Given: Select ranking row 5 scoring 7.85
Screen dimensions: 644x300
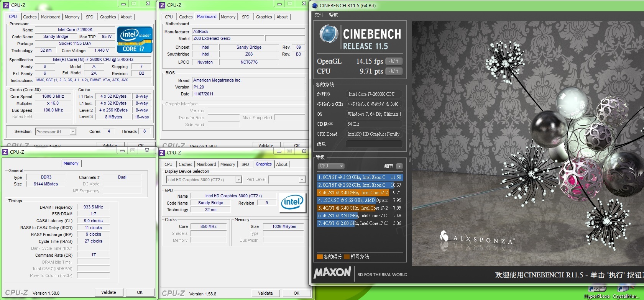Looking at the screenshot, I should click(360, 208).
